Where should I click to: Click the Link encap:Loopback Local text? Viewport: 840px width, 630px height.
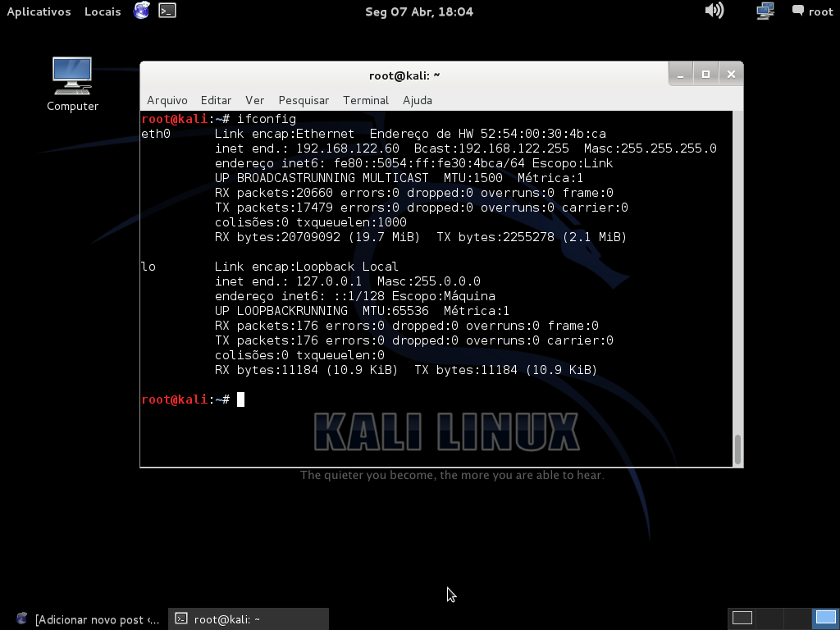307,267
